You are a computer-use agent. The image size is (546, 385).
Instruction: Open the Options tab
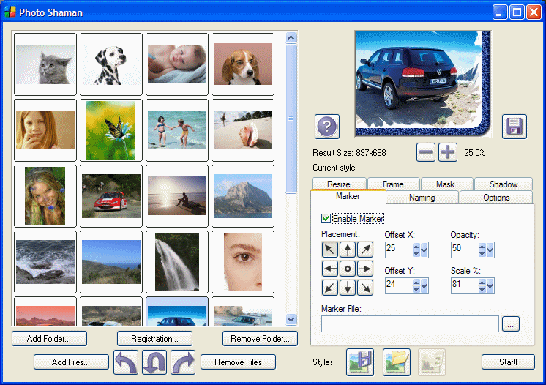tap(496, 197)
